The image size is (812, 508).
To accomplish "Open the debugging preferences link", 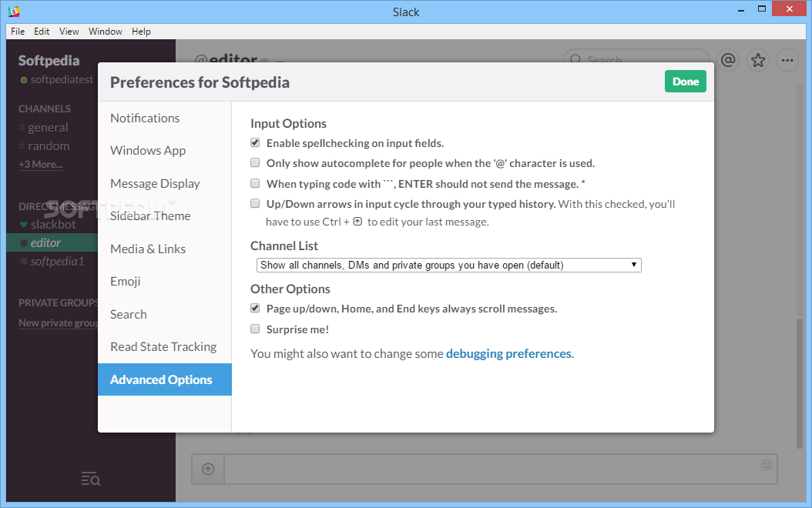I will pos(508,354).
